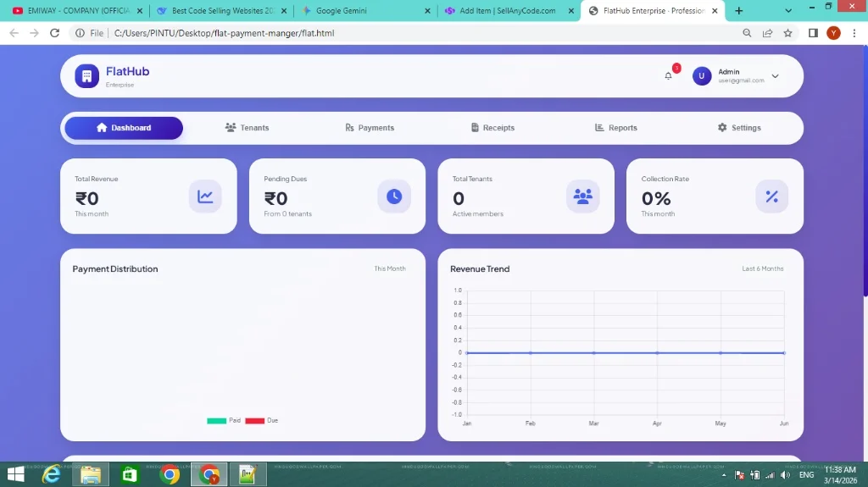Screen dimensions: 868x487
Task: Close the Google Gemini tab
Action: [x=427, y=10]
